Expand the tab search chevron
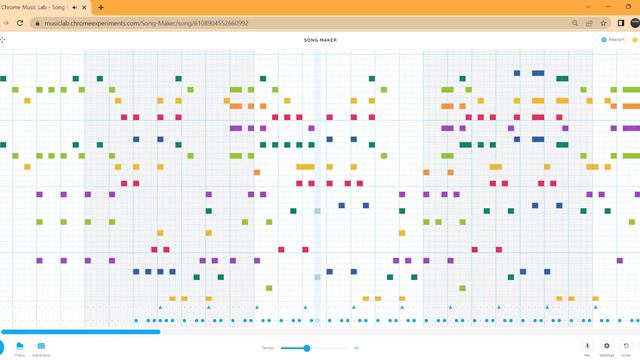Viewport: 640px width, 360px height. (x=588, y=7)
